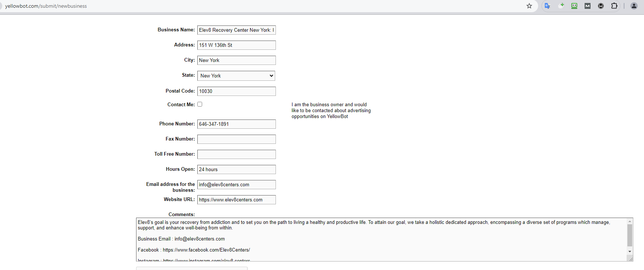Viewport: 644px width, 270px height.
Task: Click into the City input field
Action: (x=236, y=60)
